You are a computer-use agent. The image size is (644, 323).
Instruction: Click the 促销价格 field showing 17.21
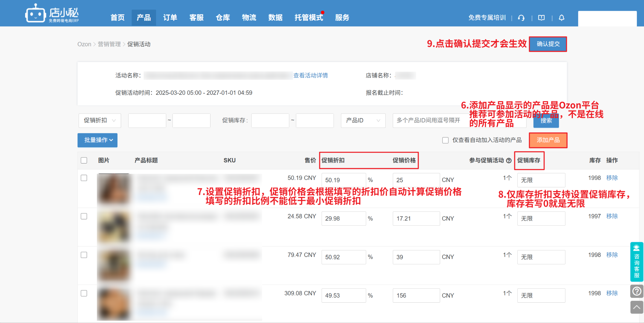point(416,219)
